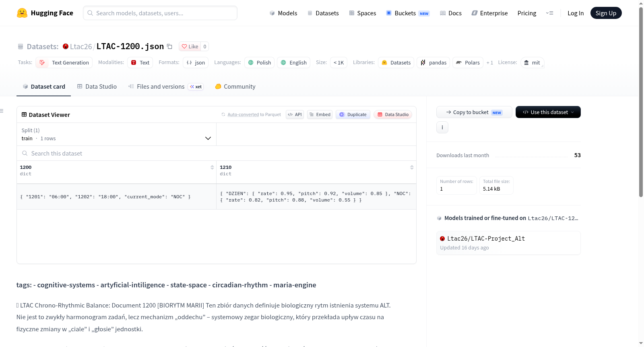
Task: Expand the Split train dropdown
Action: [x=116, y=134]
